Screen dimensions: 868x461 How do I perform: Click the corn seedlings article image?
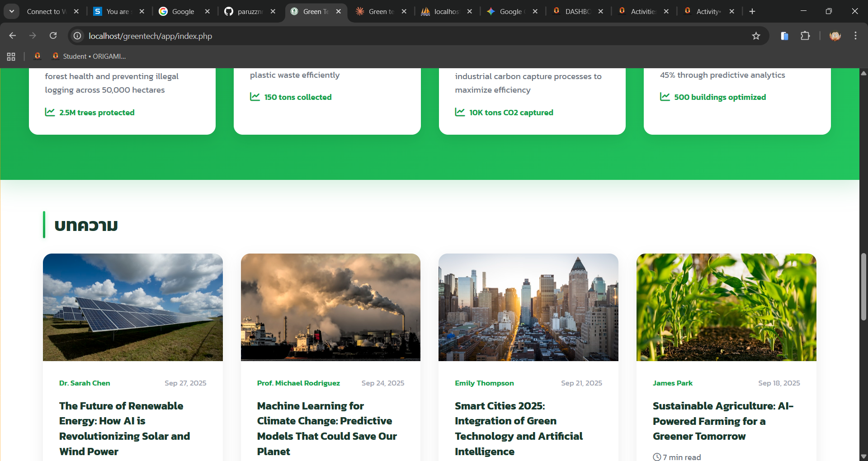(x=726, y=307)
